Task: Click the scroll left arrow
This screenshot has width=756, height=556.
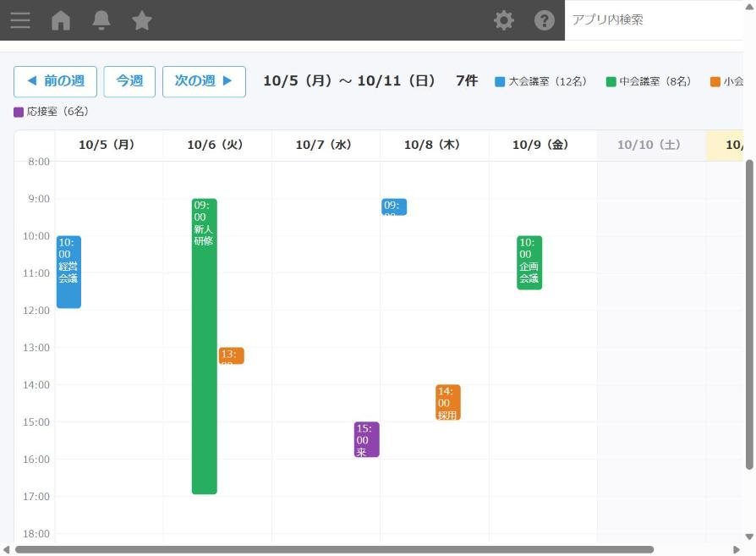Action: click(6, 550)
